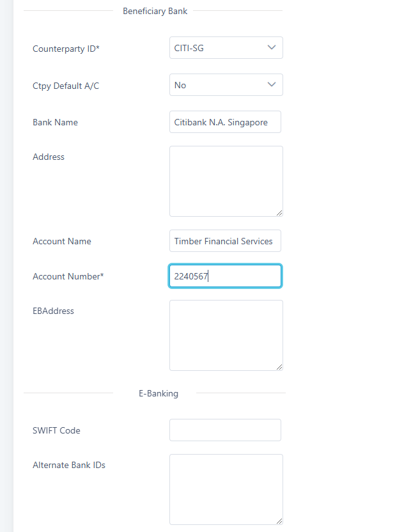Focus the Address text area

226,181
